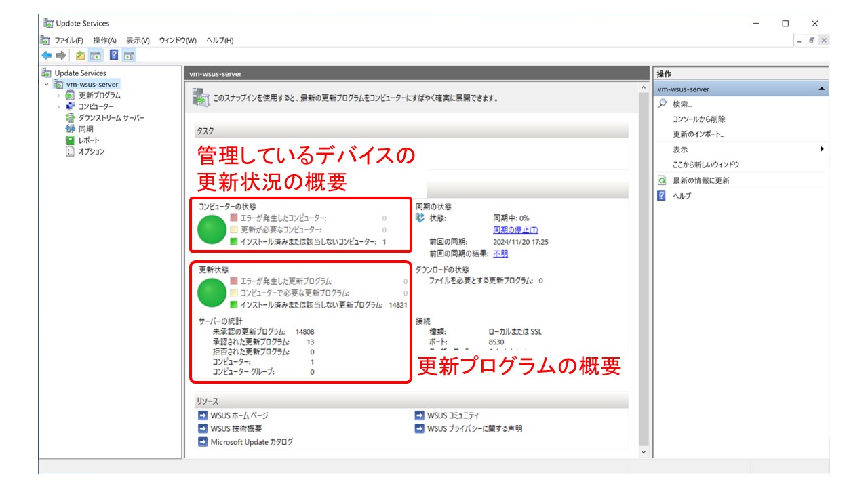Viewport: 868px width, 488px height.
Task: Open the Microsoft Update カタログ link
Action: tap(251, 441)
